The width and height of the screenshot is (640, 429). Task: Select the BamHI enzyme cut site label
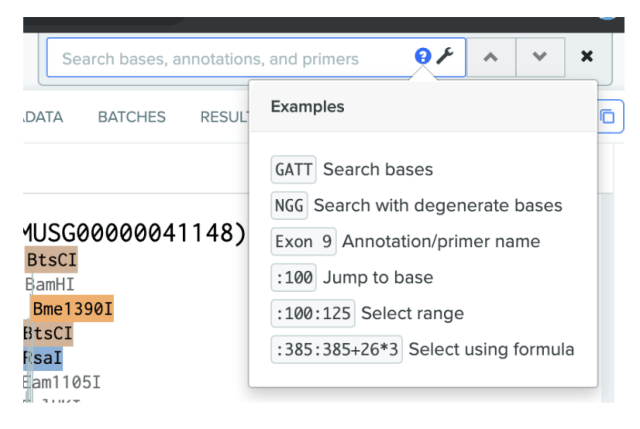click(x=44, y=285)
